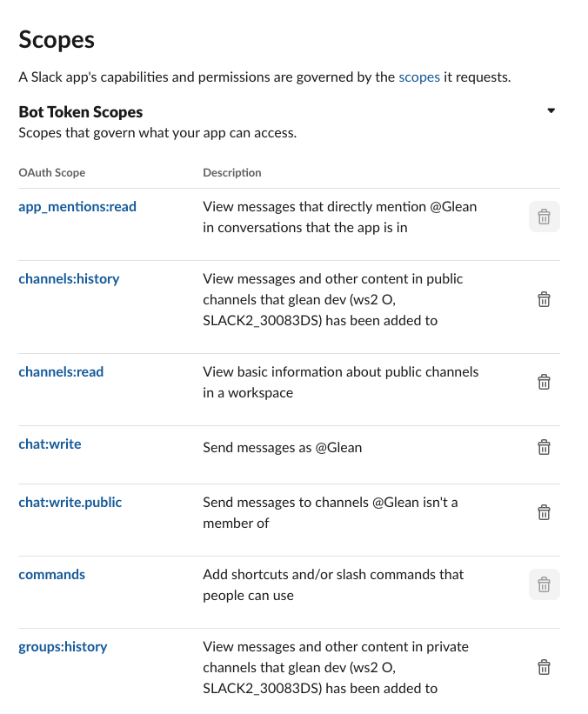Open the scopes documentation link
Viewport: 588px width, 714px height.
tap(419, 77)
